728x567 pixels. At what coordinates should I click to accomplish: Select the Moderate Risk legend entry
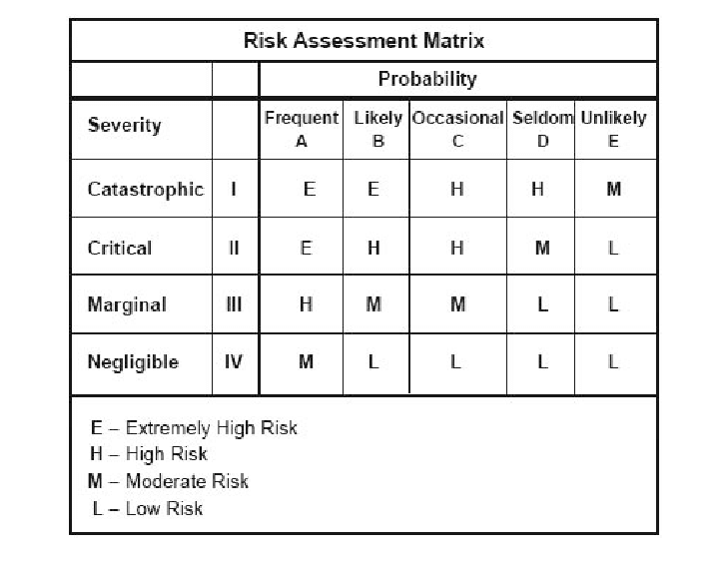(x=168, y=481)
